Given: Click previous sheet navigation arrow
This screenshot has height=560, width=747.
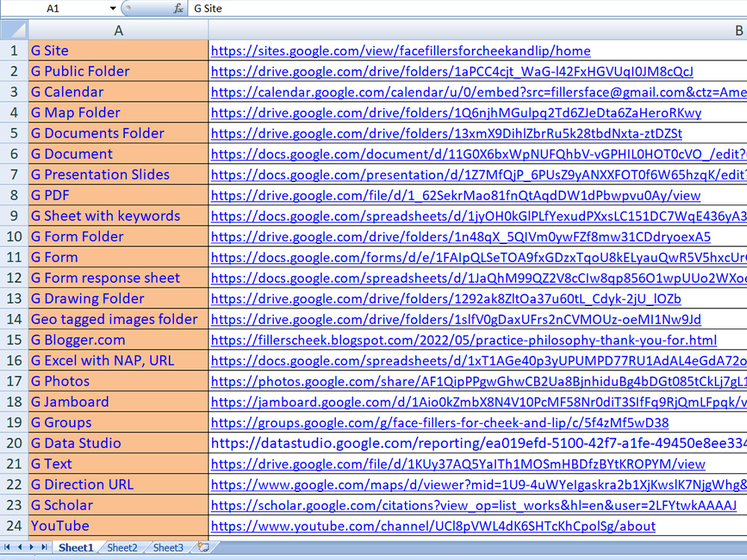Looking at the screenshot, I should tap(19, 547).
